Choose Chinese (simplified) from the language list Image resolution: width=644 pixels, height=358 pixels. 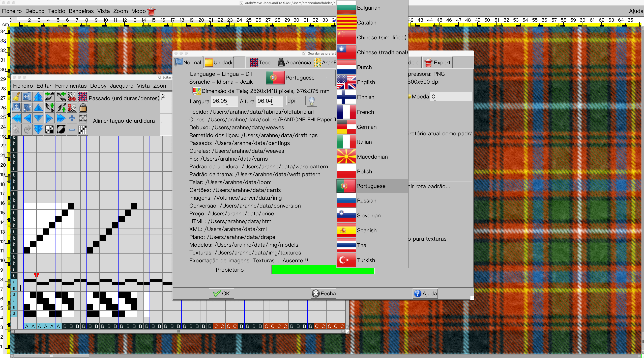(x=372, y=37)
